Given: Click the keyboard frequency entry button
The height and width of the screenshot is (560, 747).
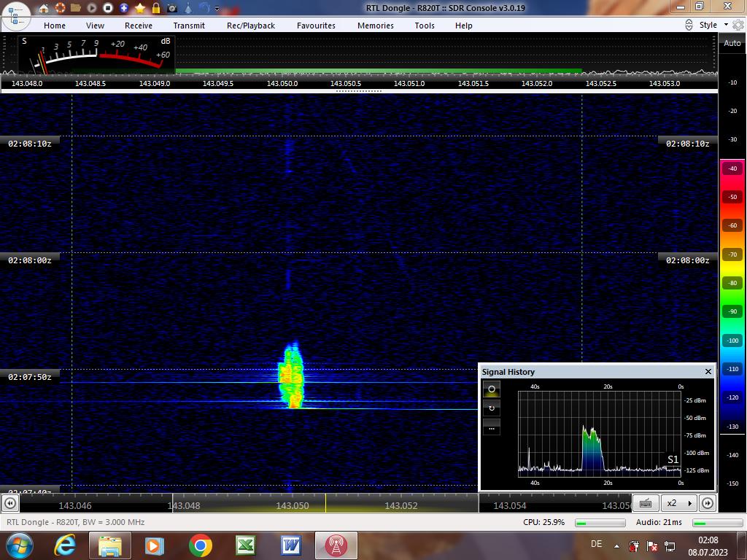Looking at the screenshot, I should click(646, 503).
